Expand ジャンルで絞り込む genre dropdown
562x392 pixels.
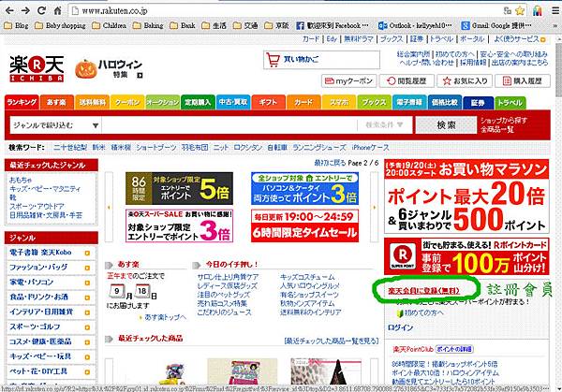(x=55, y=125)
